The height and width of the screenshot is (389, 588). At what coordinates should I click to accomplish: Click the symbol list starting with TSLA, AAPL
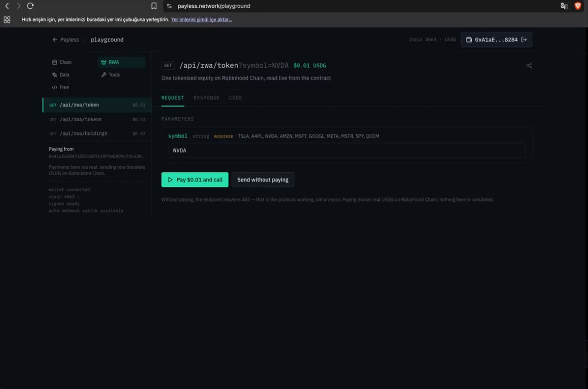pyautogui.click(x=308, y=136)
